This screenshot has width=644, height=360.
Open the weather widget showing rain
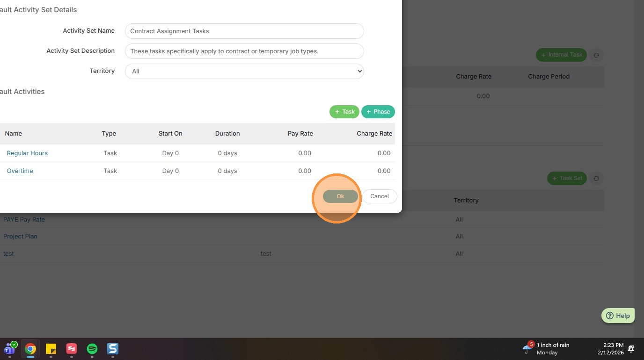(547, 348)
